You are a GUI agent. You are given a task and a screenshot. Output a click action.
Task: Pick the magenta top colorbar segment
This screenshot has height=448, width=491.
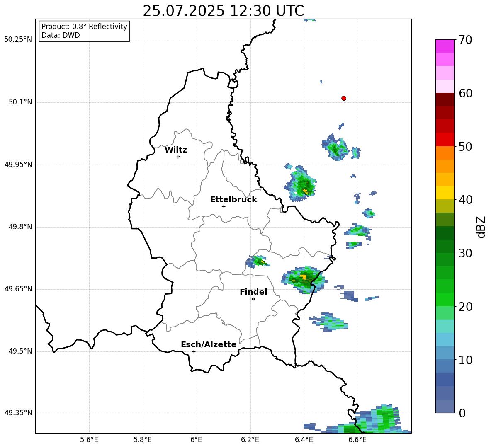pos(445,46)
